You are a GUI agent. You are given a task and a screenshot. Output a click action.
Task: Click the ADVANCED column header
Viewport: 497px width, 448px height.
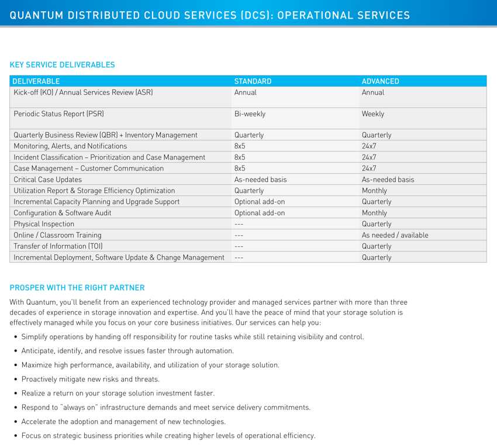coord(380,81)
